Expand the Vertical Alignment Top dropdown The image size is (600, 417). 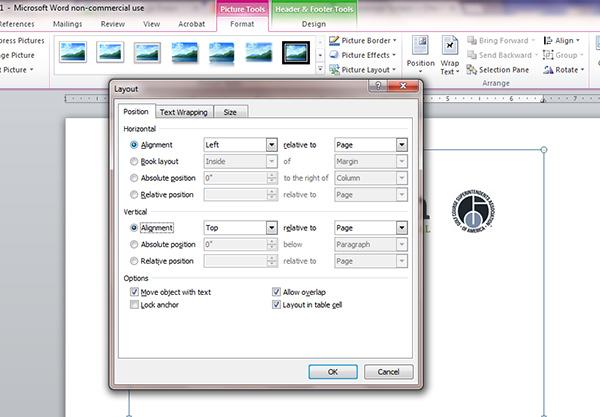coord(271,228)
